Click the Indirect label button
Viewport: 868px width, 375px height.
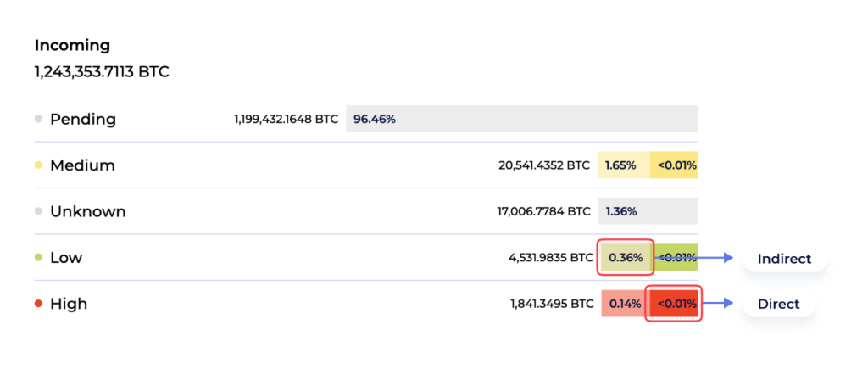(x=783, y=259)
